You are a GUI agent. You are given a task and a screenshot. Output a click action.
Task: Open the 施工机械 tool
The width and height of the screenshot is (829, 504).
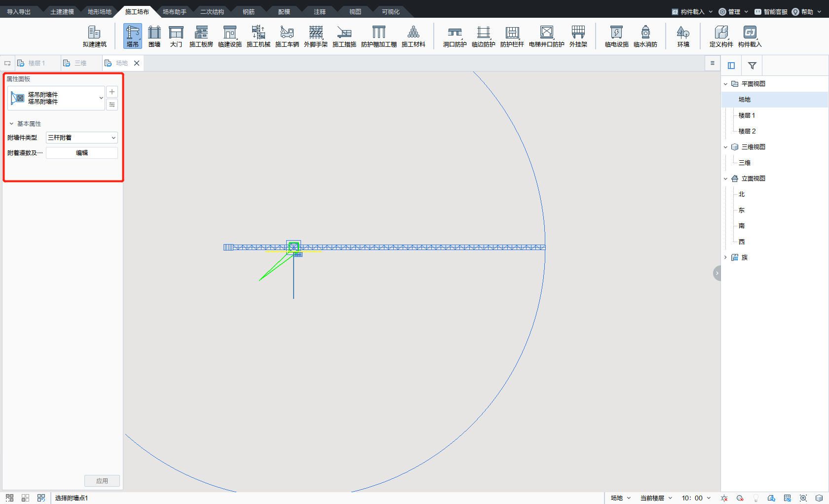[x=258, y=36]
